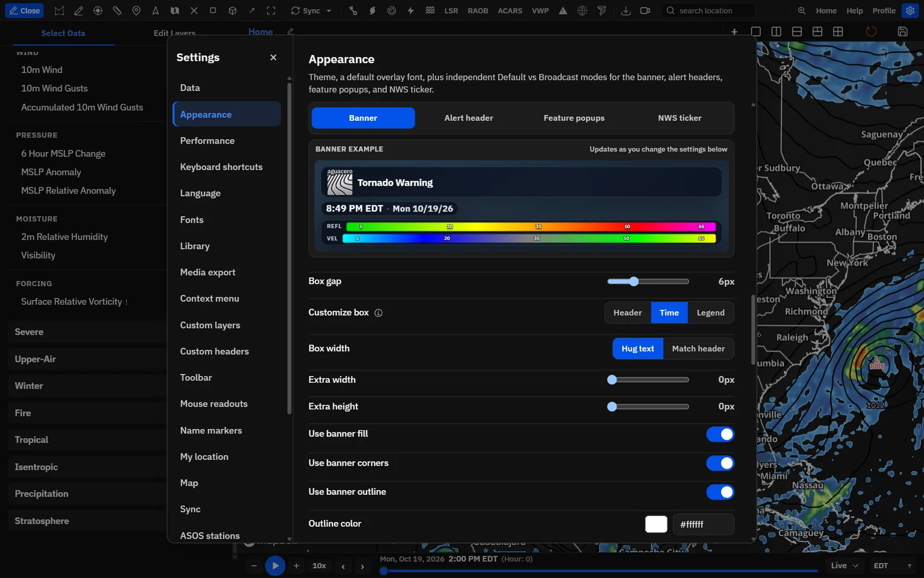The width and height of the screenshot is (924, 578).
Task: Click the white Outline color swatch
Action: tap(656, 524)
